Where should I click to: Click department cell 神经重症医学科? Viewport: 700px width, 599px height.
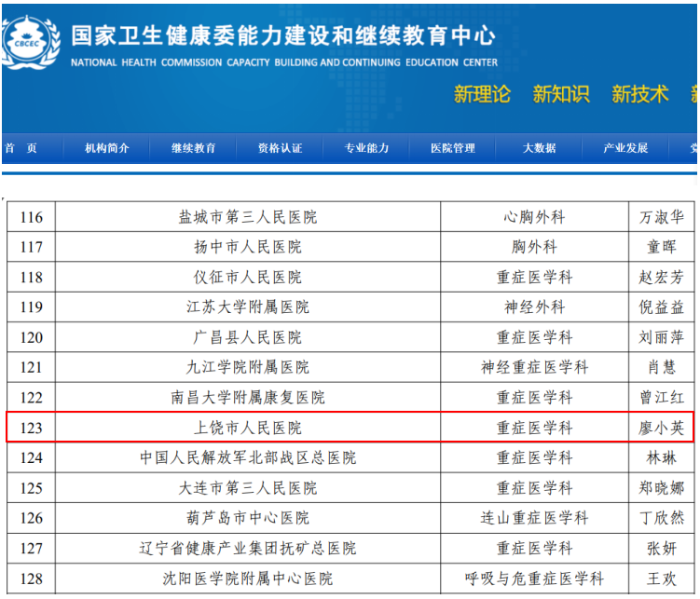coord(534,367)
